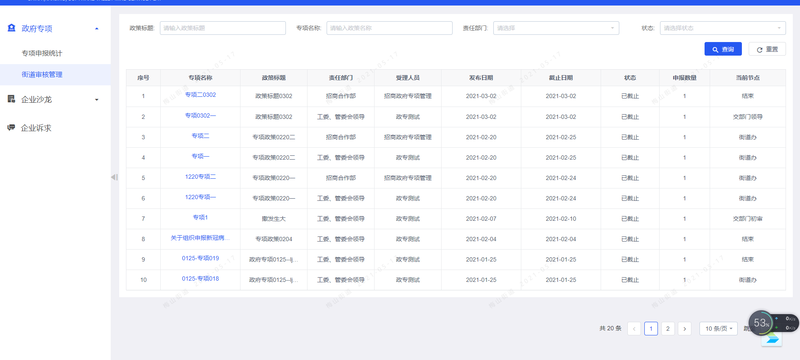The height and width of the screenshot is (360, 800).
Task: Click the 政府专项 sidebar icon
Action: pos(12,28)
